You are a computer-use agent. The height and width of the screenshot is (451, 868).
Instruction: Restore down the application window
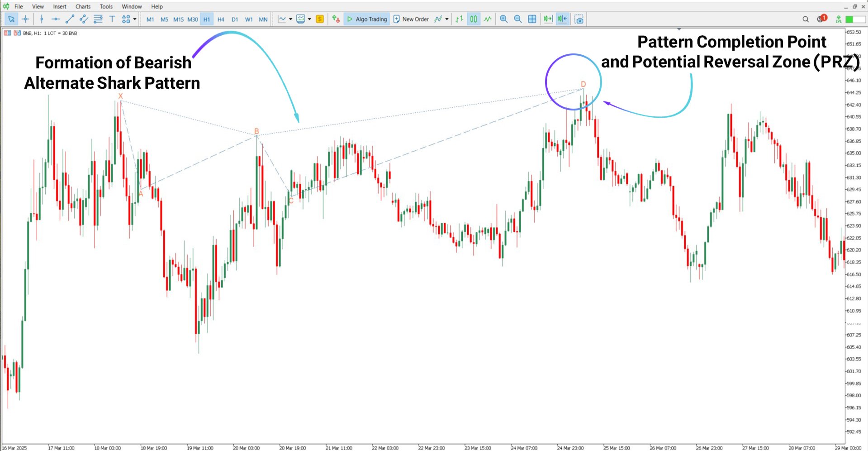[854, 6]
